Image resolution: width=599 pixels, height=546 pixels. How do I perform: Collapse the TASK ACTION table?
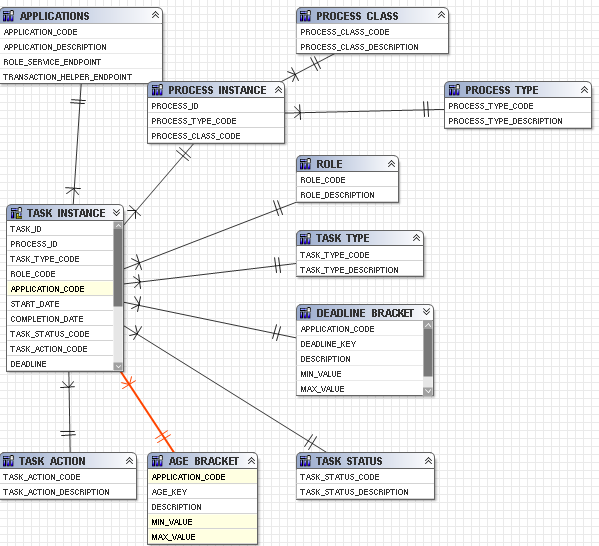[130, 461]
